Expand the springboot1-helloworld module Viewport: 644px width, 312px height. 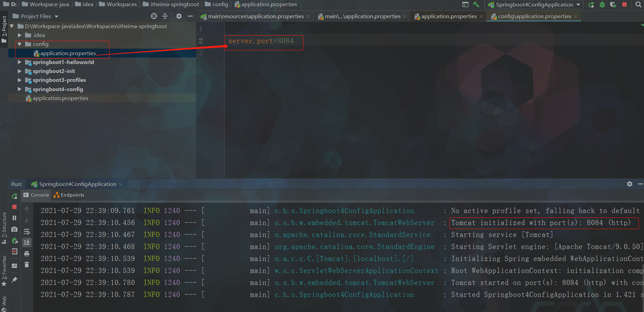pyautogui.click(x=20, y=62)
